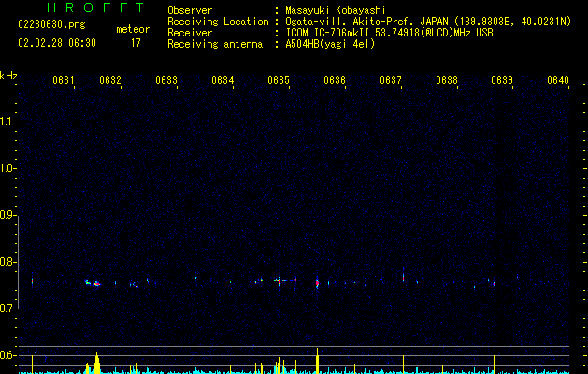
Task: Click time marker 0639
Action: [502, 80]
